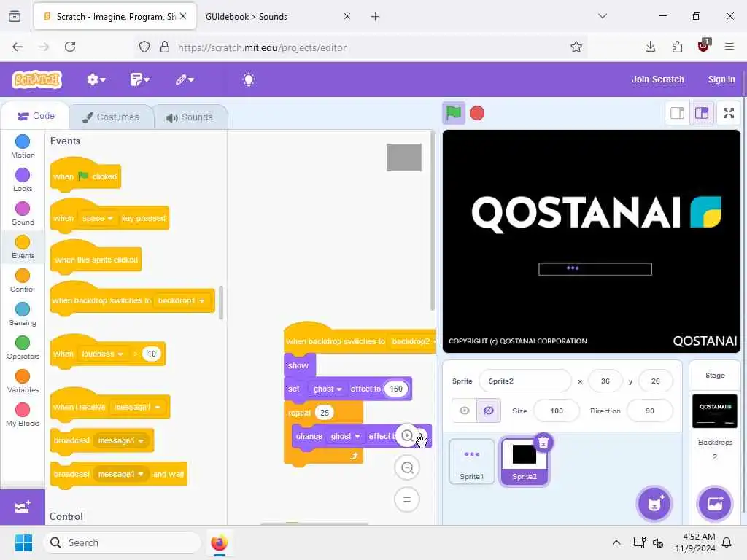Bookmark this page with star icon
Screen dimensions: 747x560
tap(576, 47)
